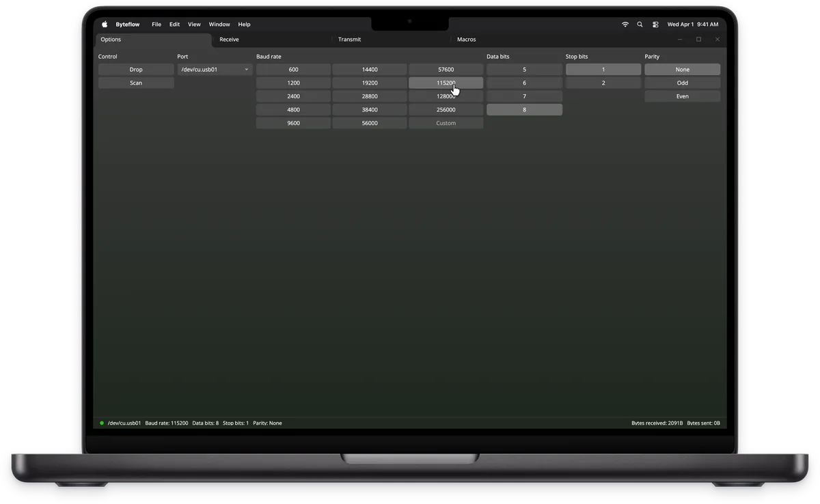Viewport: 820px width, 504px height.
Task: Select baud rate 19200
Action: pos(370,83)
